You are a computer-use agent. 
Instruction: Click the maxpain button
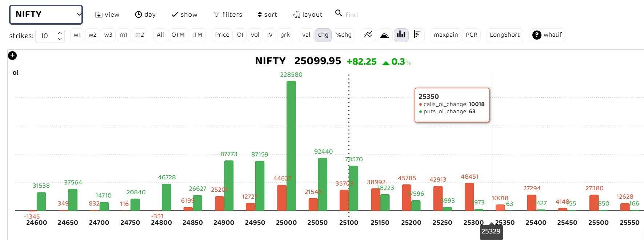click(446, 35)
